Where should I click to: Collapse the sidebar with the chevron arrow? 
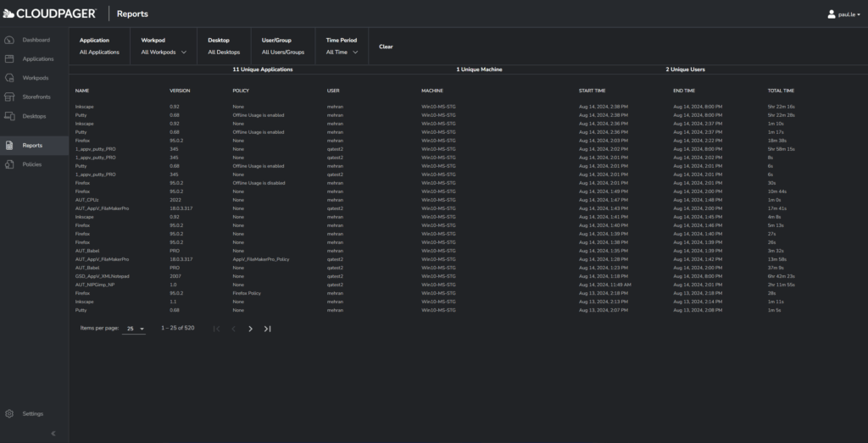coord(53,434)
